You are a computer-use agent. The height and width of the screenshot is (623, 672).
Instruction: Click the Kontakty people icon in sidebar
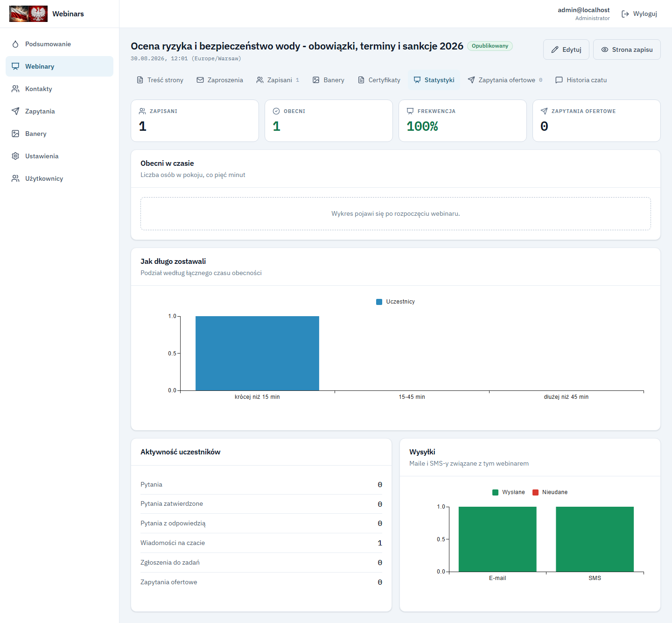[15, 89]
